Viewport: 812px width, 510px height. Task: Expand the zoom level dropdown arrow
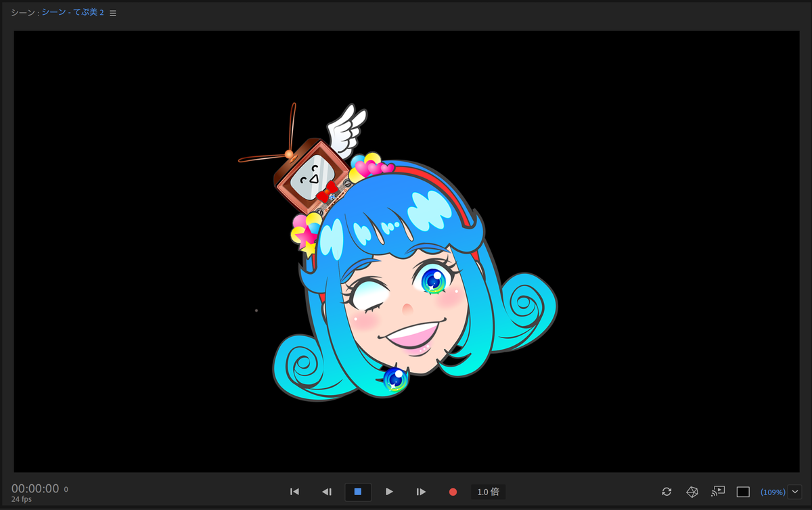[x=794, y=492]
